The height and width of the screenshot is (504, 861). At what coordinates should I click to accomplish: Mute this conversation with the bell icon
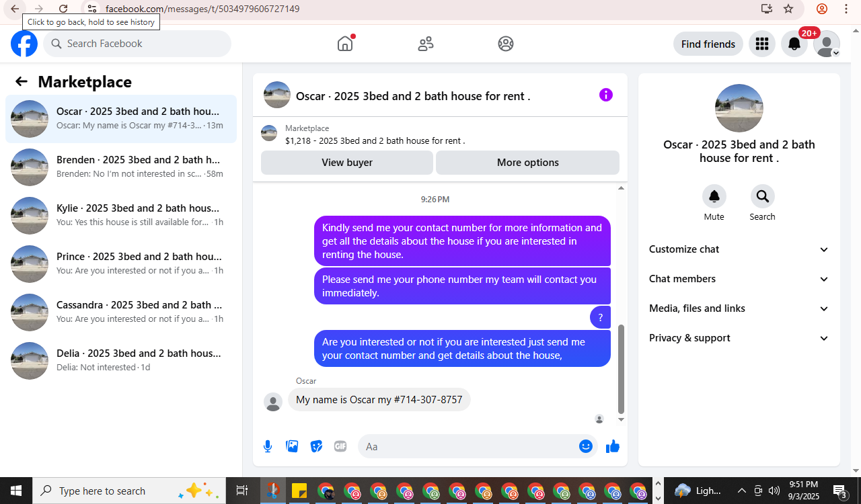714,196
